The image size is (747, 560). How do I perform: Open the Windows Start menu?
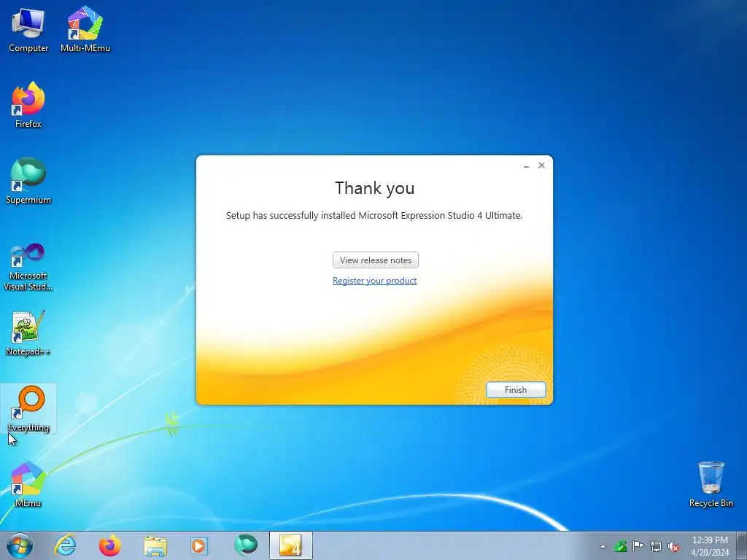tap(20, 545)
